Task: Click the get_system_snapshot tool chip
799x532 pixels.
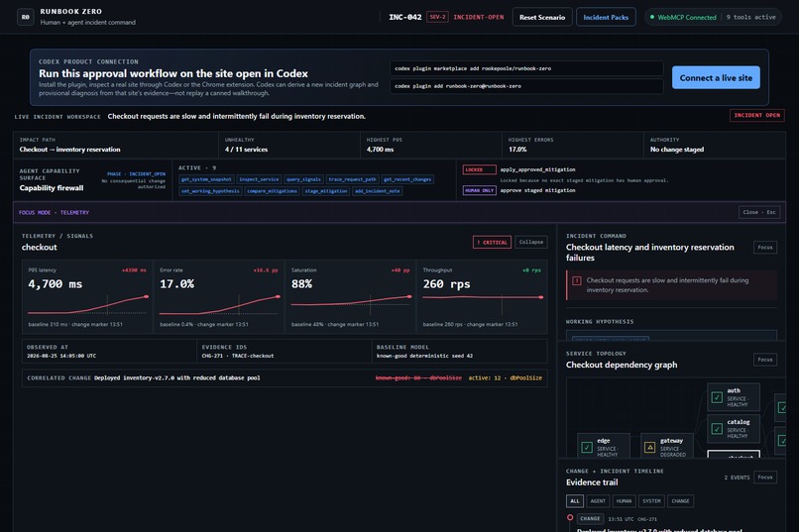Action: (x=206, y=179)
